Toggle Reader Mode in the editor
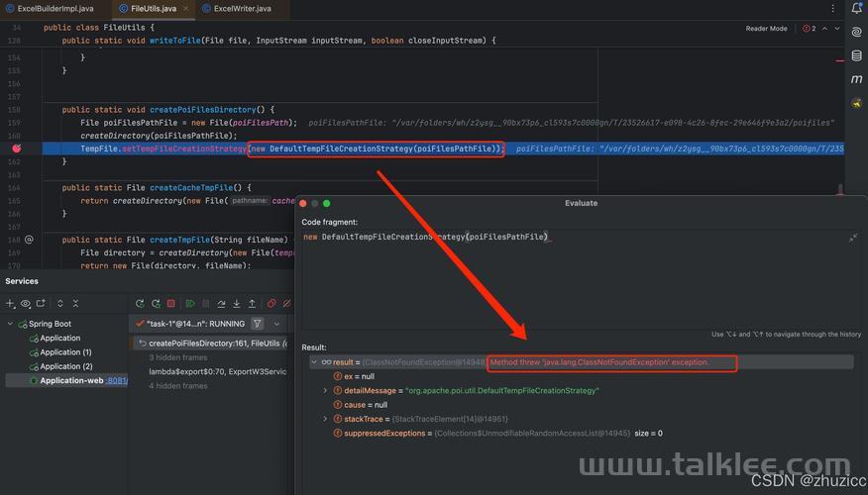 point(766,28)
